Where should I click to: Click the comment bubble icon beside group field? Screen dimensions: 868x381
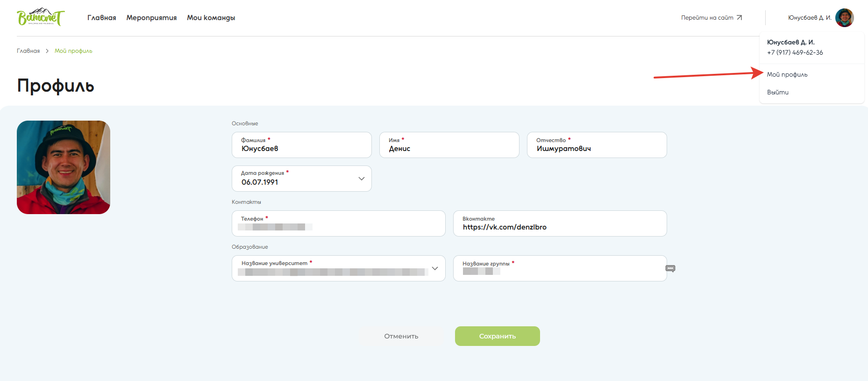click(x=670, y=269)
